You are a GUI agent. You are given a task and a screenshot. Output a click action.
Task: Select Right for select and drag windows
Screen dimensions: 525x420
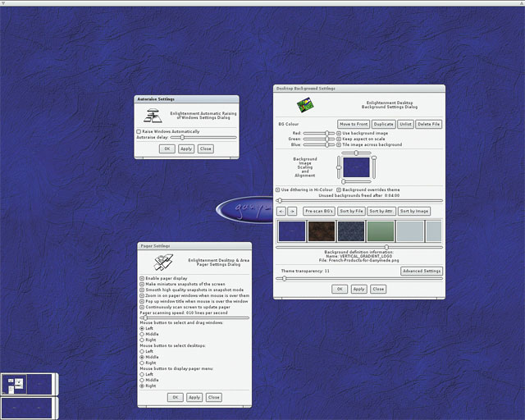tap(142, 340)
